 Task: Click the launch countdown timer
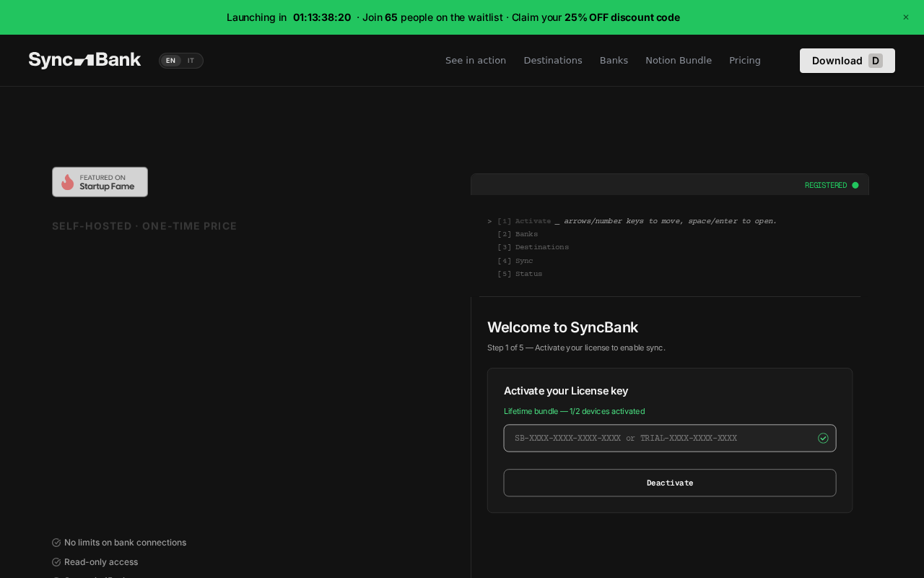point(322,17)
